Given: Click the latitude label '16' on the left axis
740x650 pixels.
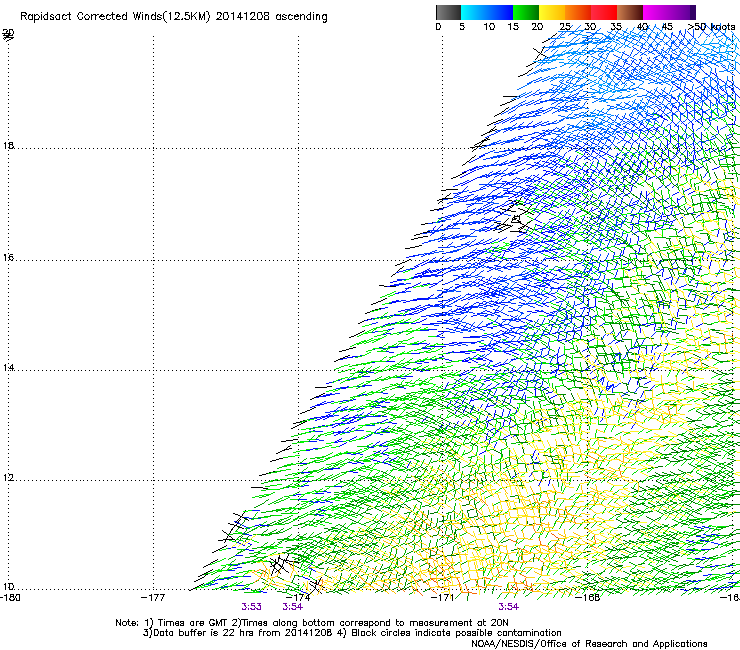Looking at the screenshot, I should (8, 257).
